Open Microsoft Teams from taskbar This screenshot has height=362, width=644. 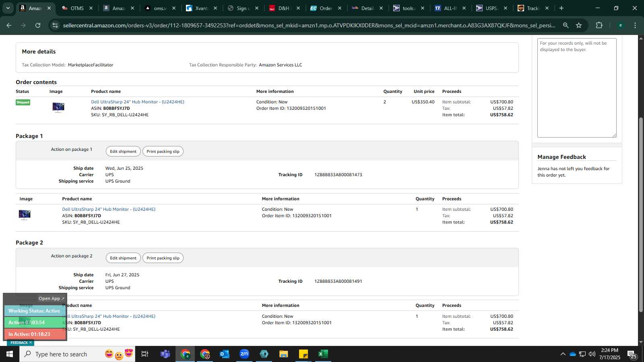165,354
